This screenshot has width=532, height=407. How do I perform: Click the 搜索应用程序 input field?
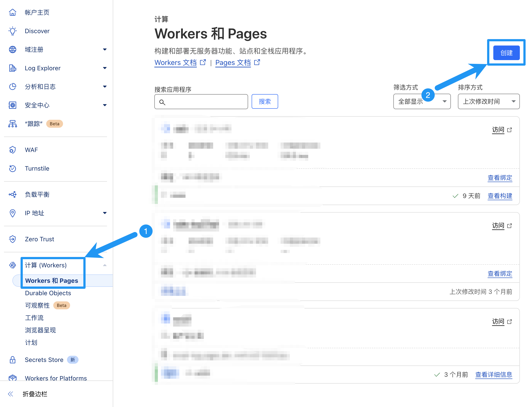point(201,101)
